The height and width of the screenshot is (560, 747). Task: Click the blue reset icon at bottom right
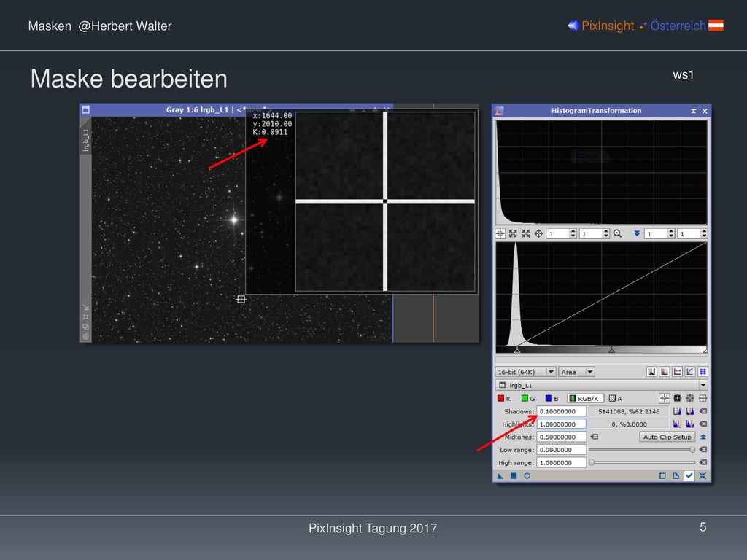point(703,475)
